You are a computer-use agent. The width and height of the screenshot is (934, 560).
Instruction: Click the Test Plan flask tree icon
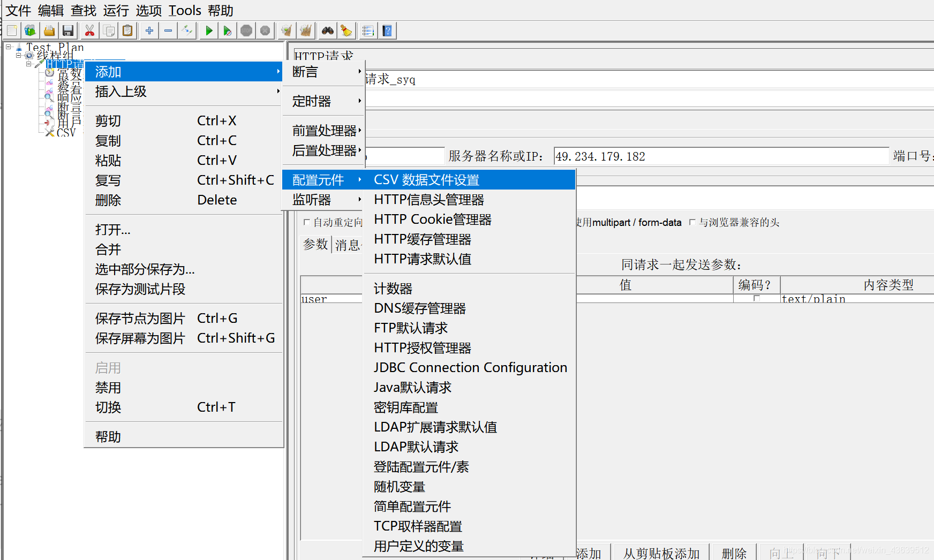point(19,48)
